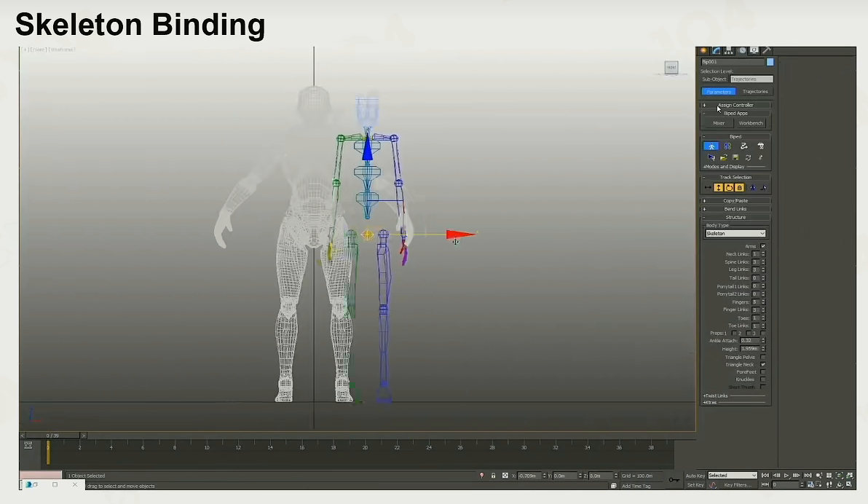
Task: Open the Body Type Skeleton dropdown
Action: [735, 234]
